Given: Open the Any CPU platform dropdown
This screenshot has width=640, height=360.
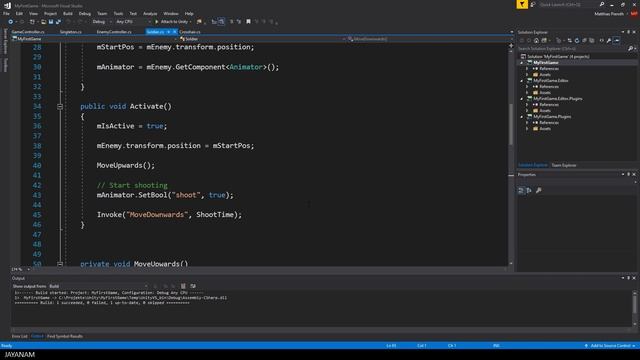Looking at the screenshot, I should tap(133, 22).
